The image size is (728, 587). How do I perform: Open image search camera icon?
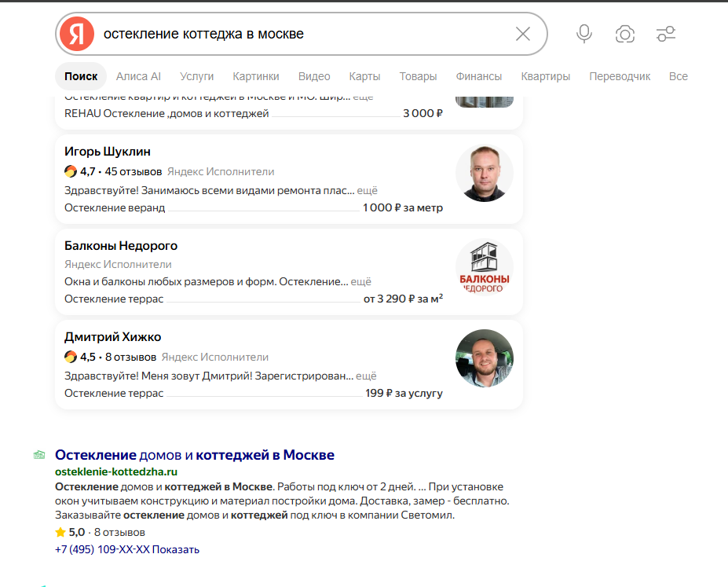pyautogui.click(x=625, y=34)
